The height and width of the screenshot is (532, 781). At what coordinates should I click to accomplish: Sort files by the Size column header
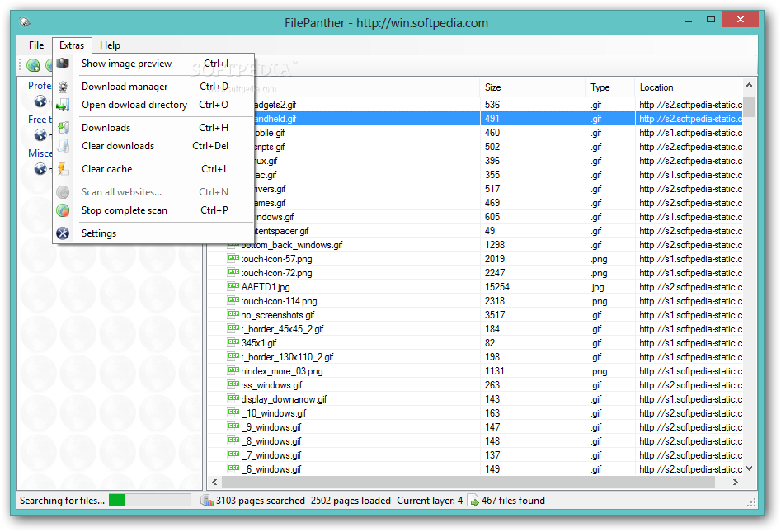tap(531, 87)
